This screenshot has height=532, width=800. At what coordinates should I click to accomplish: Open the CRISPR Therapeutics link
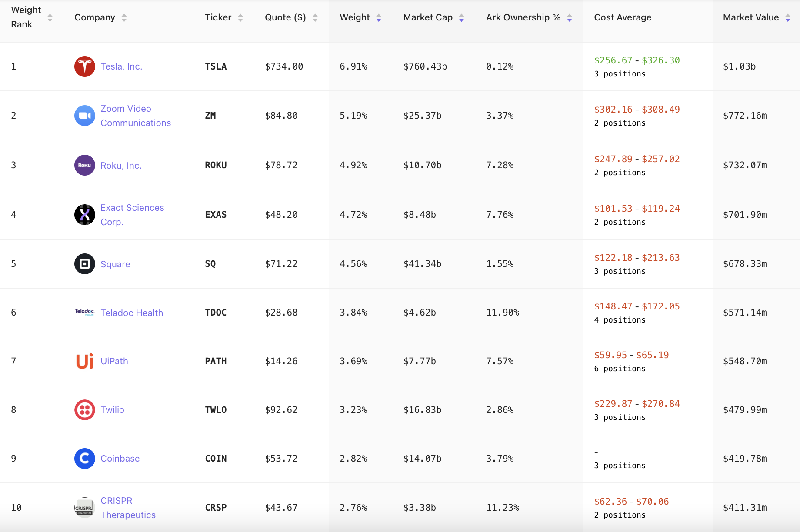tap(128, 508)
